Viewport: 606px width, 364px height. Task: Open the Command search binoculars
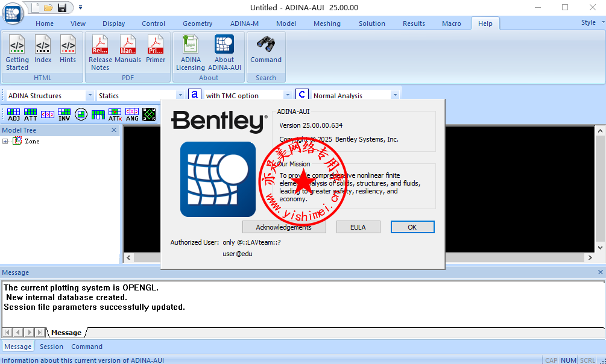(266, 49)
